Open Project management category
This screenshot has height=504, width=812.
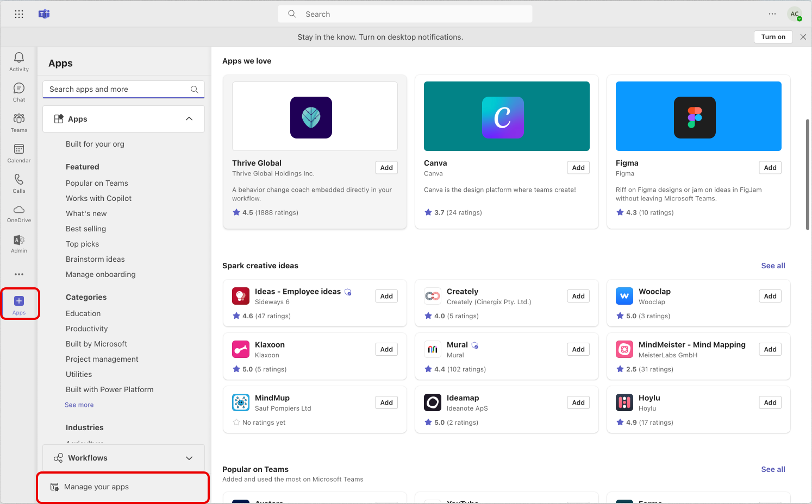click(x=102, y=359)
